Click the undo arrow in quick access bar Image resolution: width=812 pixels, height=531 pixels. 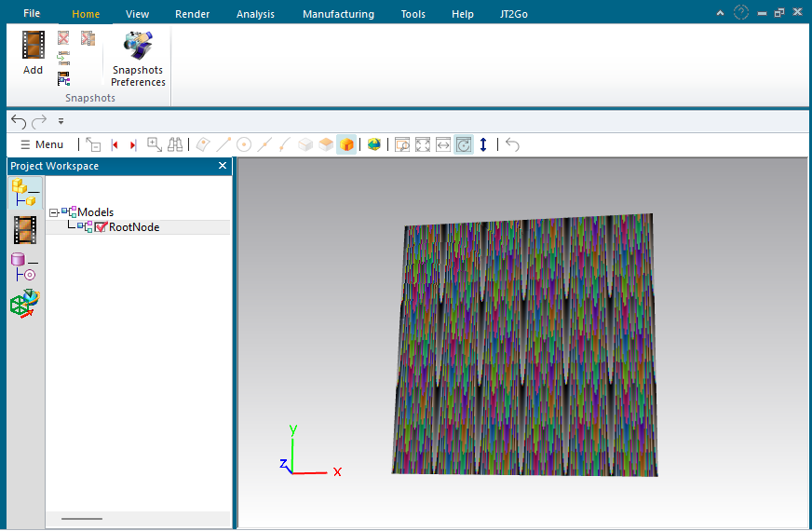[x=19, y=121]
